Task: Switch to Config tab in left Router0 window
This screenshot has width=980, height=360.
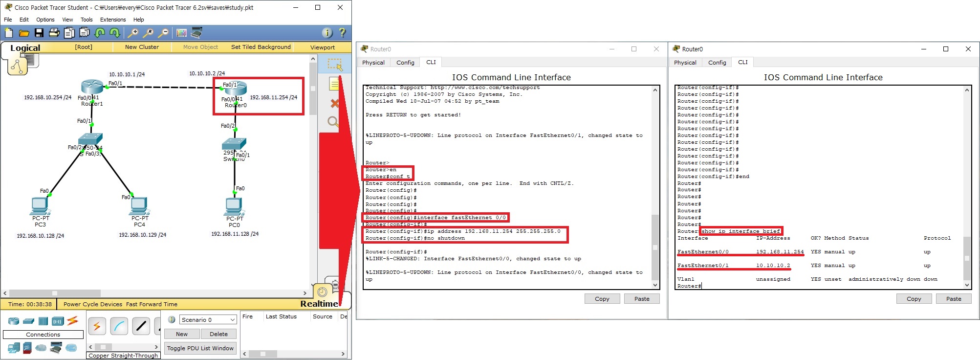Action: coord(405,63)
